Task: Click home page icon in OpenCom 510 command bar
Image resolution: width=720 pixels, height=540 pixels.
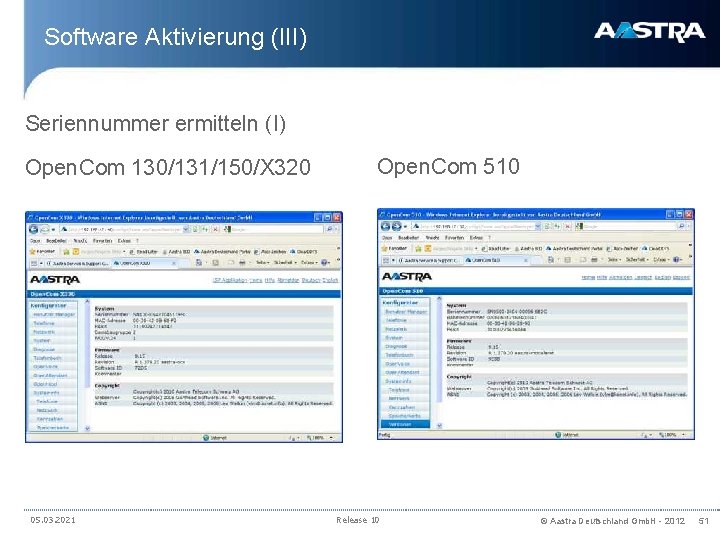Action: [x=551, y=259]
